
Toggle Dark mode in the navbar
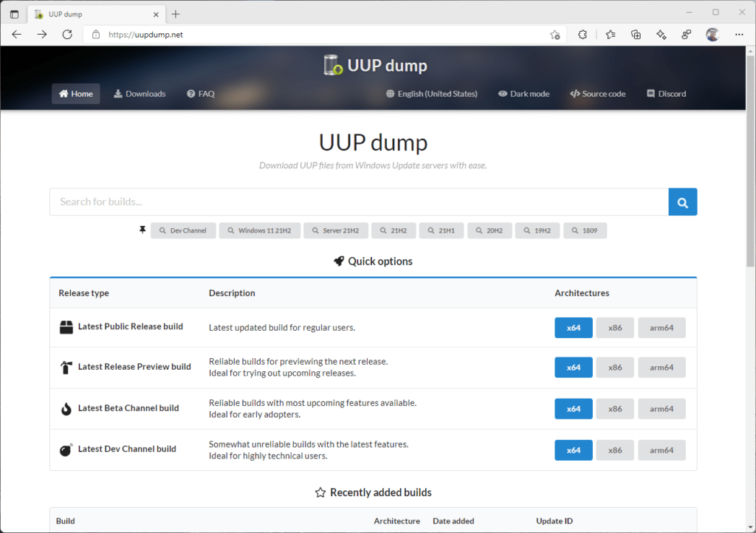(x=523, y=94)
